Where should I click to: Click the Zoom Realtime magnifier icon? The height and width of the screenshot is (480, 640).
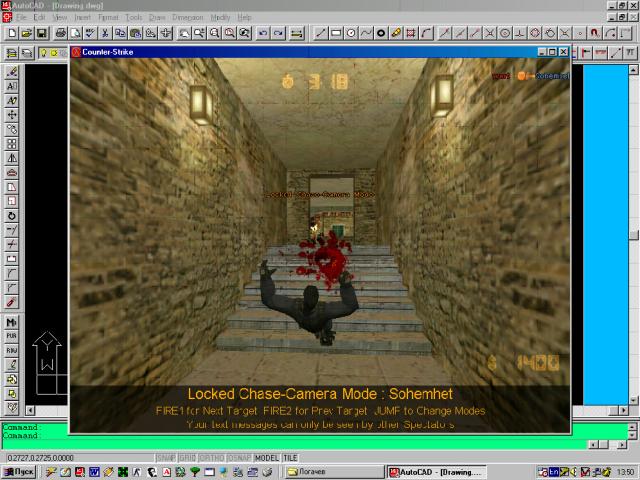199,33
